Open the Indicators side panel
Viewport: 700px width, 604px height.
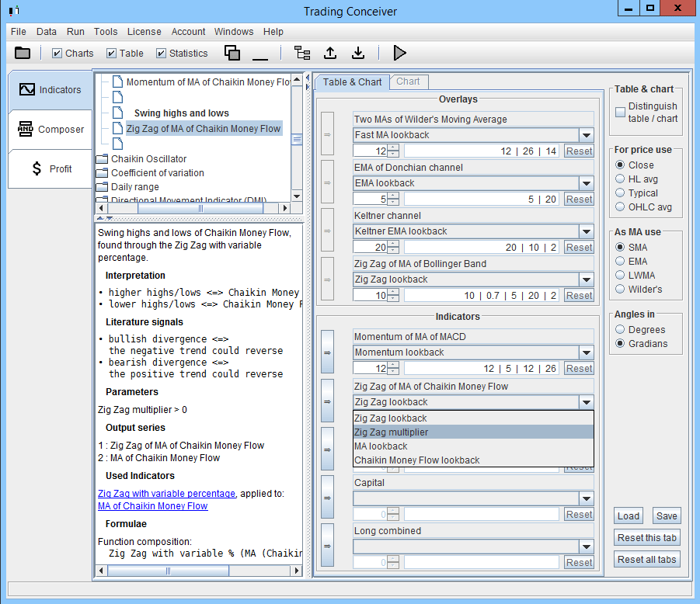coord(50,89)
